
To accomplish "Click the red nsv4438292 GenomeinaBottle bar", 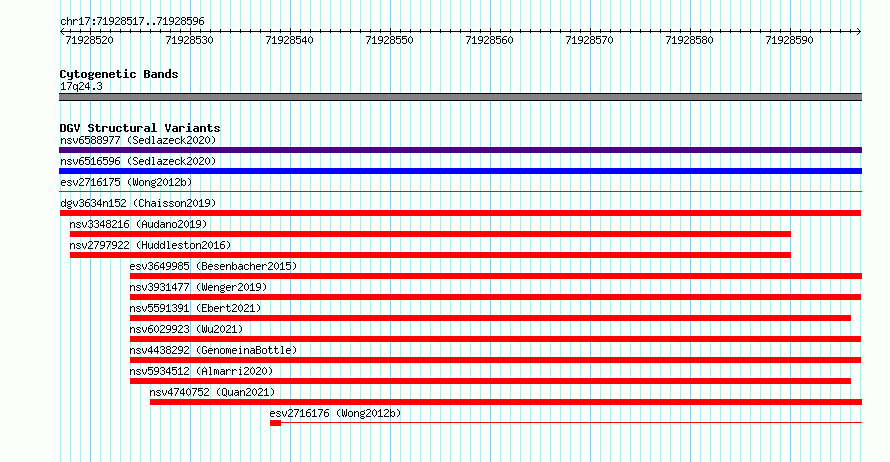I will pyautogui.click(x=496, y=360).
